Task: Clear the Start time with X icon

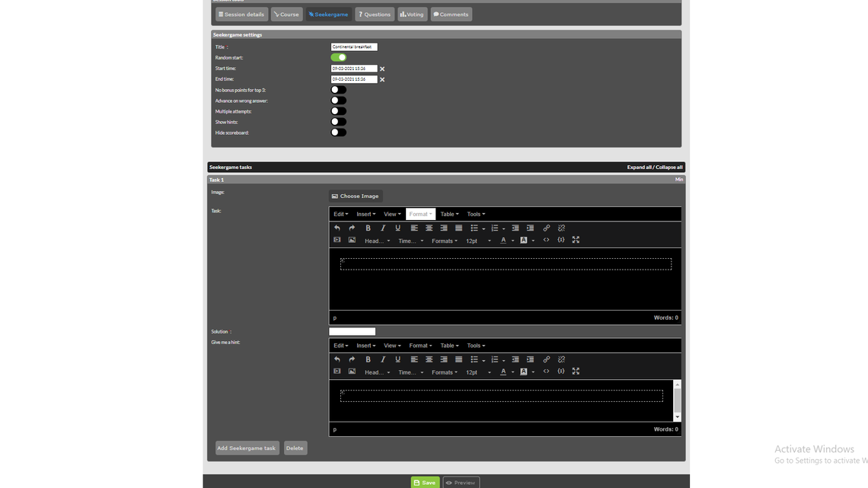Action: point(382,69)
